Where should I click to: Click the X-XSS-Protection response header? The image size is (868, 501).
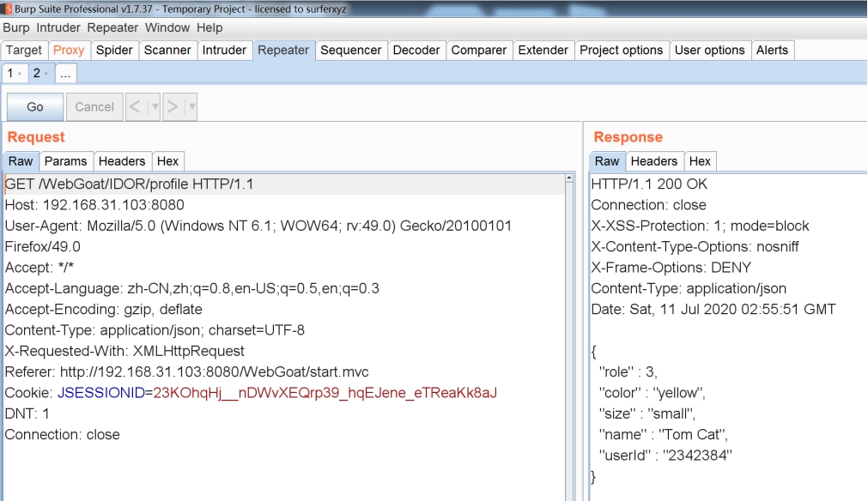[701, 226]
